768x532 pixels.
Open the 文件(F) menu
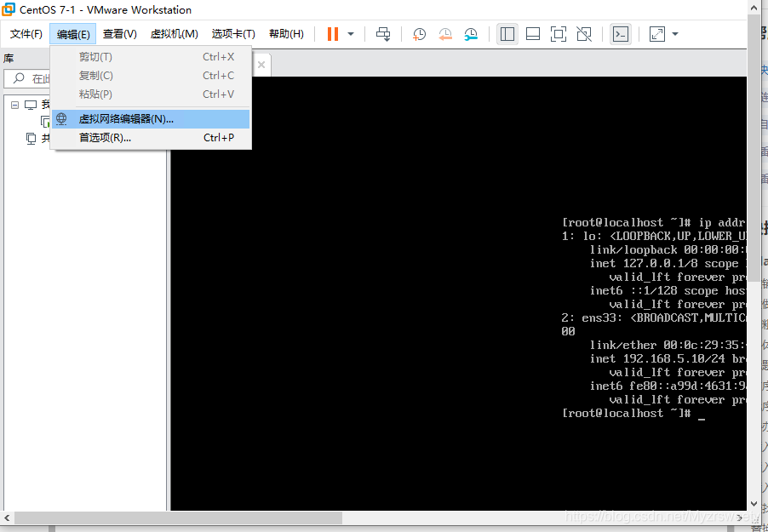pos(26,34)
